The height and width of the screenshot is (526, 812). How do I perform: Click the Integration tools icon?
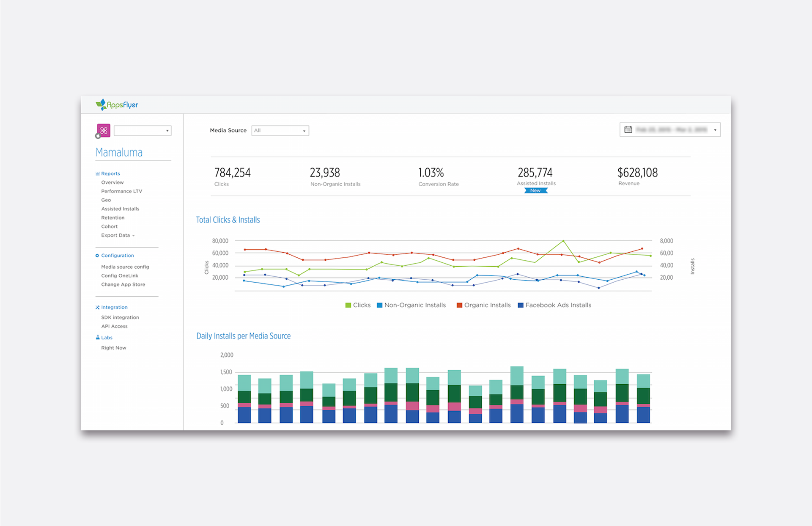pyautogui.click(x=98, y=307)
